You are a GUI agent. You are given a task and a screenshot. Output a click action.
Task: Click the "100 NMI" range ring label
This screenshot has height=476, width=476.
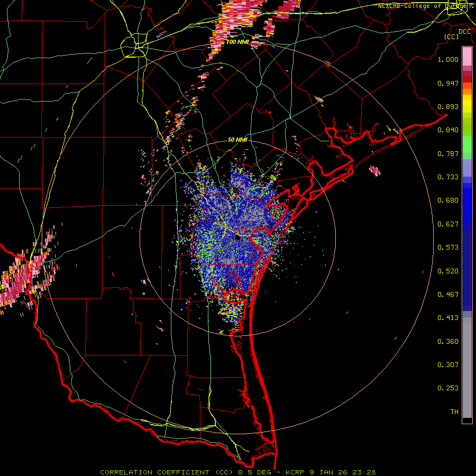(237, 42)
